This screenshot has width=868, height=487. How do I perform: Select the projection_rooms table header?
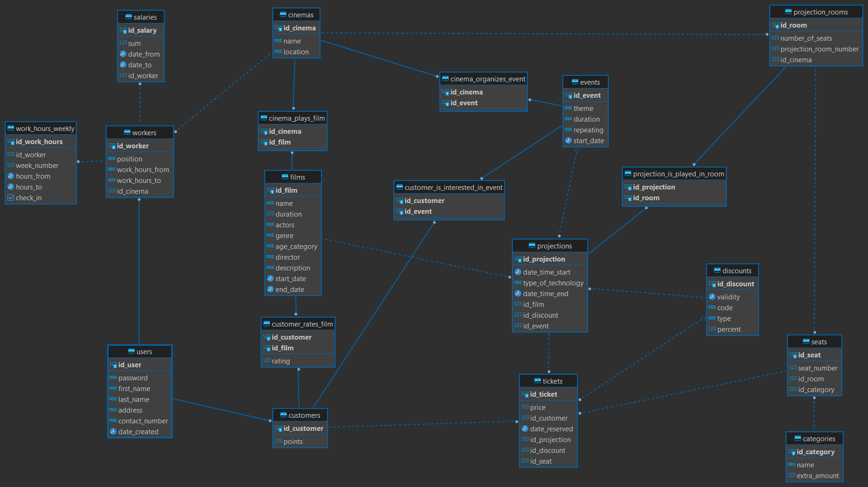pos(816,12)
